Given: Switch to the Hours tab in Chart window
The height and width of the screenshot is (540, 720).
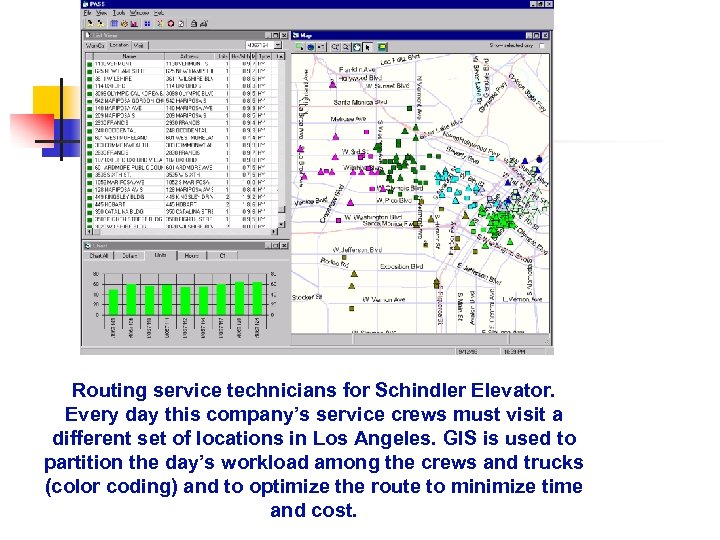Looking at the screenshot, I should (x=192, y=256).
